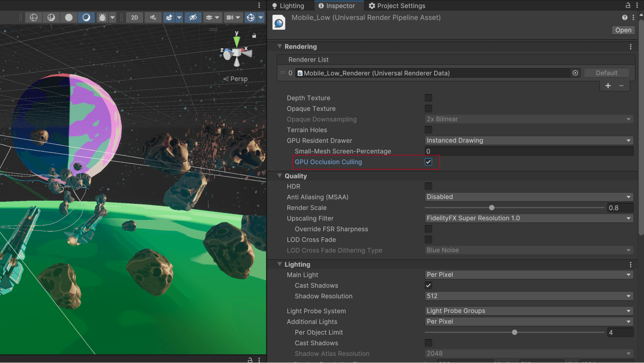Click the Open button for the pipeline asset
Image resolution: width=644 pixels, height=363 pixels.
(x=623, y=30)
